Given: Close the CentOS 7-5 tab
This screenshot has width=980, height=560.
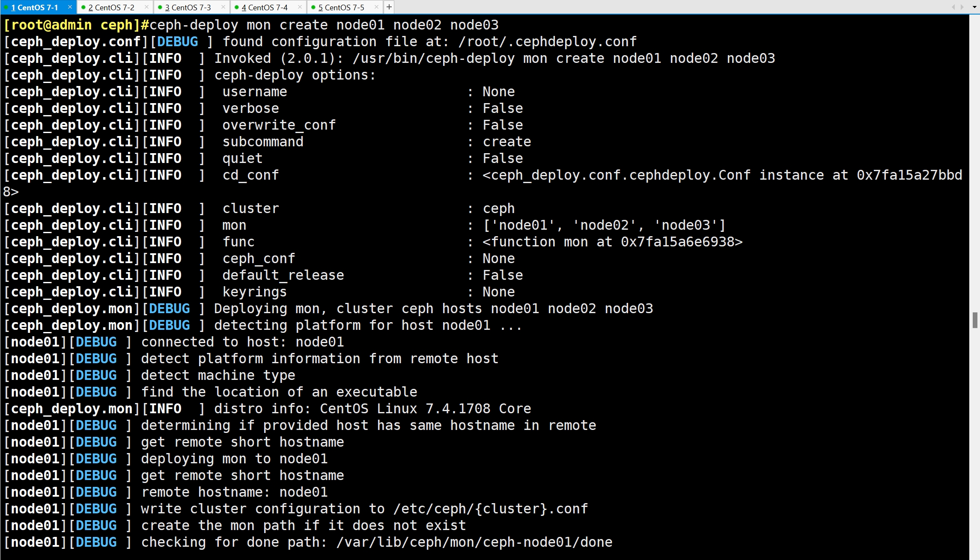Looking at the screenshot, I should (376, 7).
